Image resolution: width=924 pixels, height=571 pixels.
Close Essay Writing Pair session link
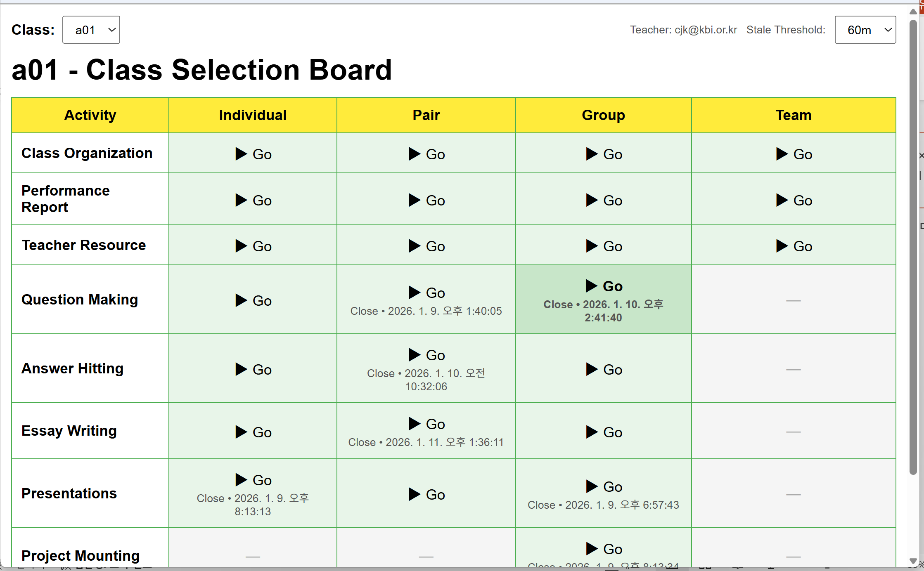click(x=426, y=442)
